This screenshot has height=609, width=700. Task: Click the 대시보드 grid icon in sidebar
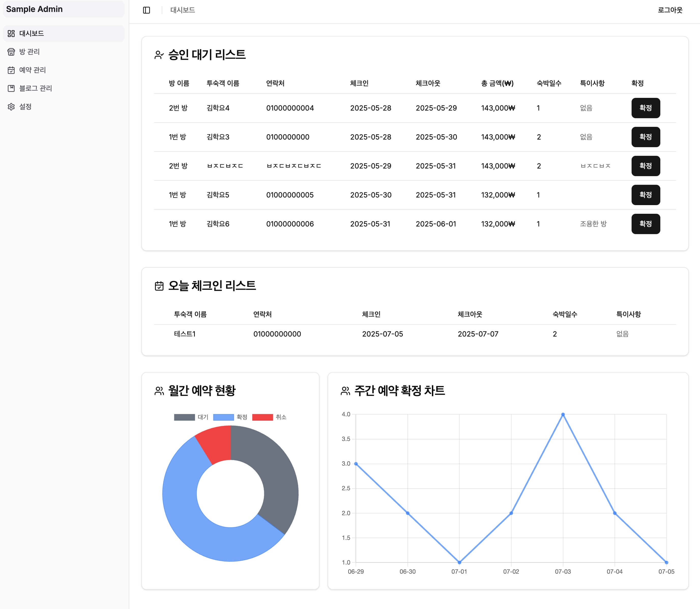click(11, 33)
